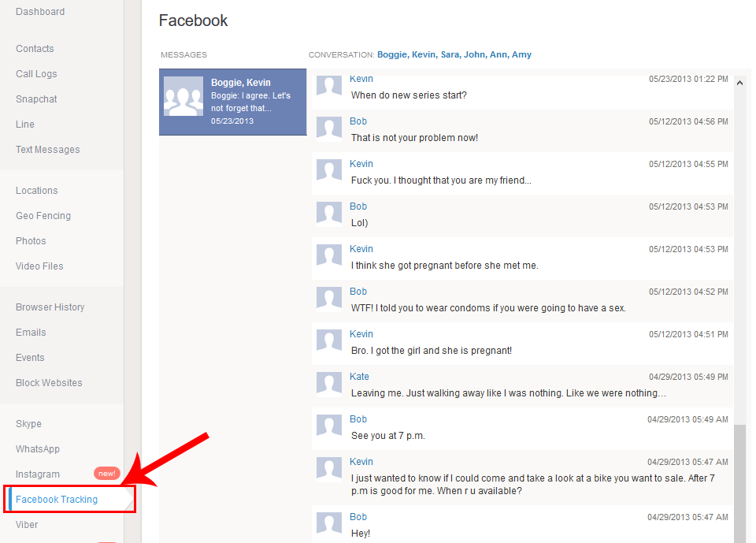The height and width of the screenshot is (543, 756).
Task: Open Instagram tracking section
Action: [38, 474]
